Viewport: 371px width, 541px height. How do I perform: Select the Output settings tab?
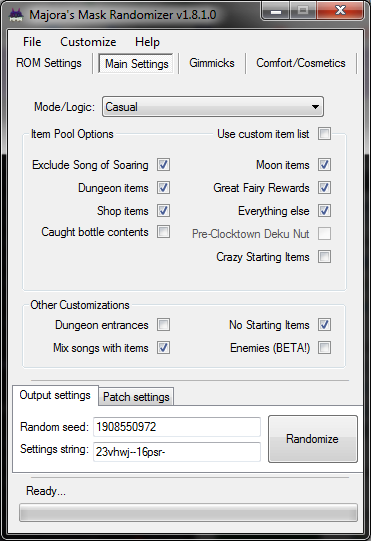55,395
